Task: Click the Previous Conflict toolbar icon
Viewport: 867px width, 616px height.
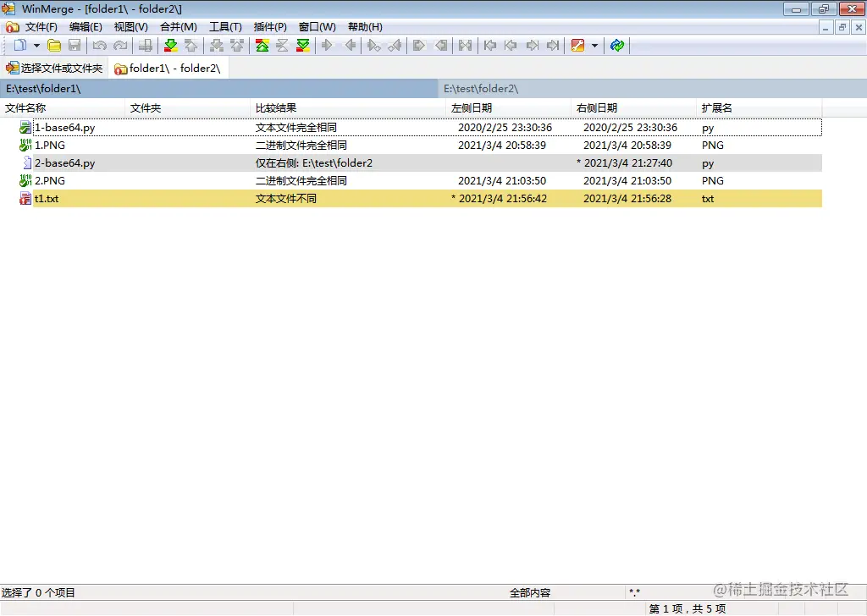Action: pyautogui.click(x=237, y=46)
